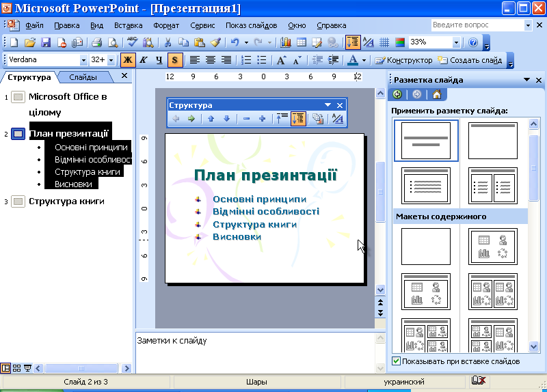This screenshot has width=547, height=392.
Task: Save the presentation with floppy disk icon
Action: tap(46, 42)
